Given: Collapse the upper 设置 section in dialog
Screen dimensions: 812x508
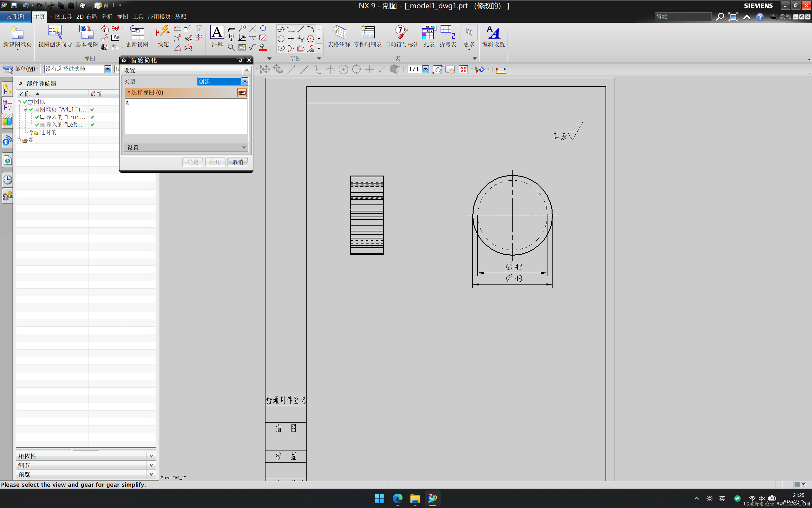Looking at the screenshot, I should [x=247, y=70].
